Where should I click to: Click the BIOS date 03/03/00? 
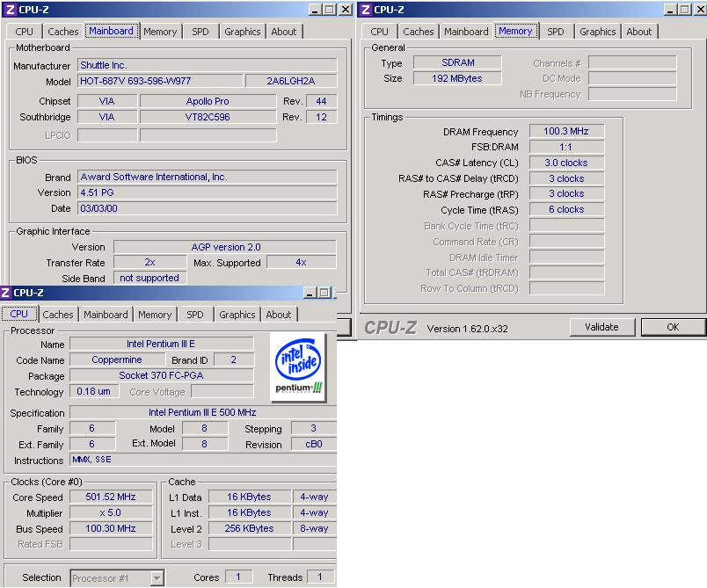coord(207,208)
